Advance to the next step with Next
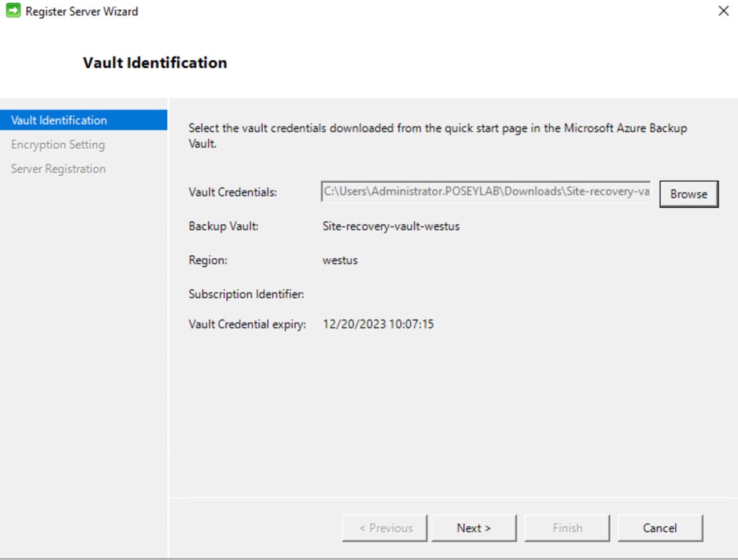 [474, 527]
